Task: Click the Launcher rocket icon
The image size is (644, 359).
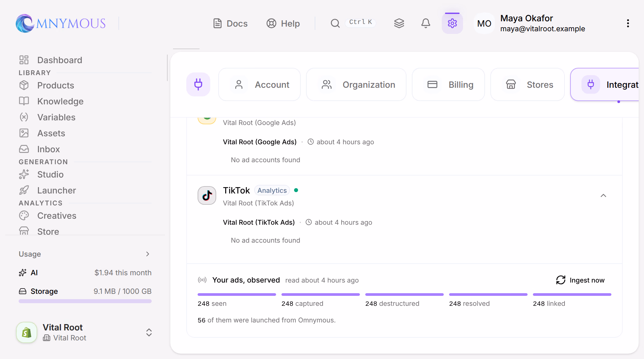Action: click(24, 190)
